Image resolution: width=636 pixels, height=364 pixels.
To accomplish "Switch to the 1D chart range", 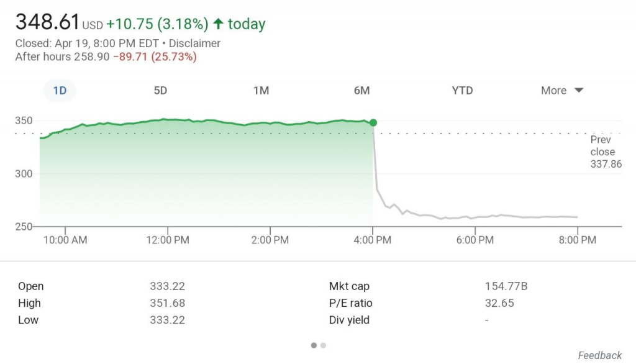I will (x=60, y=91).
